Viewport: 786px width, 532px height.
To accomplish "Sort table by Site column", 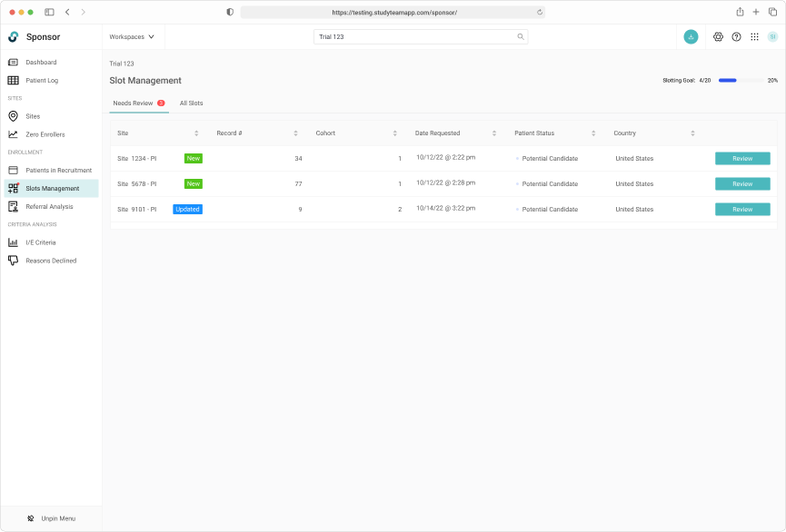I will point(196,133).
